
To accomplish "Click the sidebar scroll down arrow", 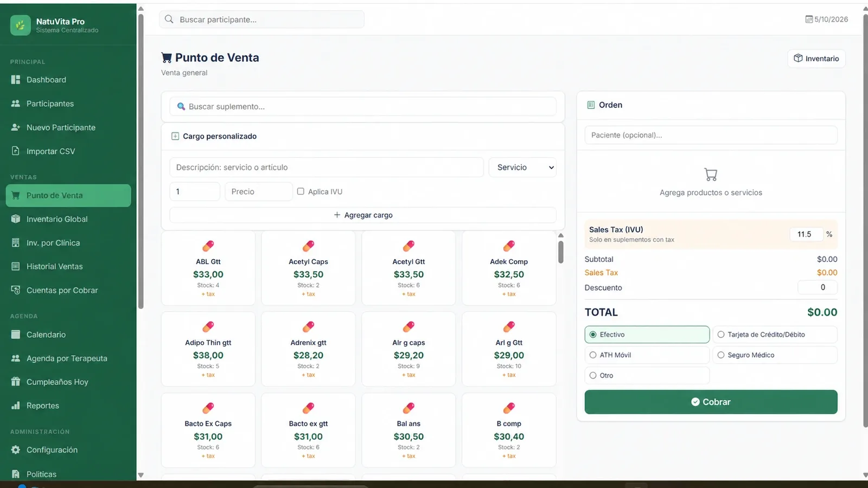I will click(141, 476).
